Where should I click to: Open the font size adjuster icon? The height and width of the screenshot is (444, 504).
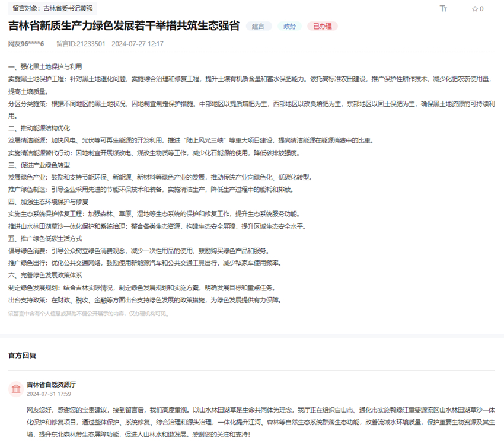(x=444, y=8)
